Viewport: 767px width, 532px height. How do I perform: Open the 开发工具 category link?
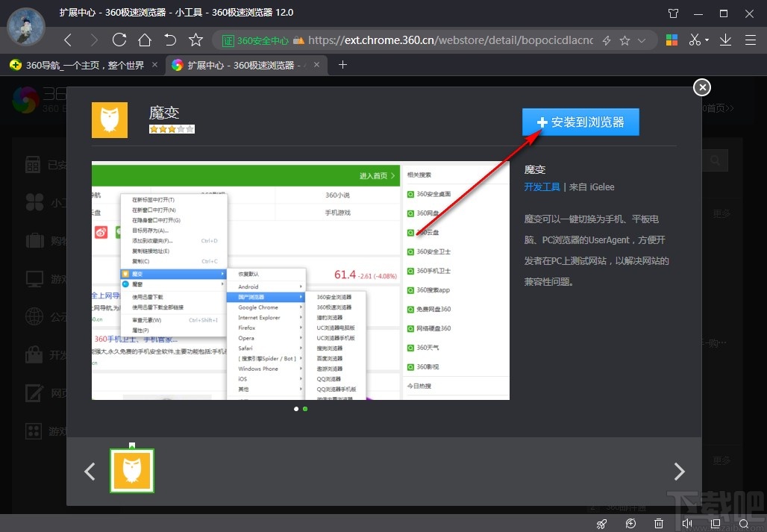point(542,187)
